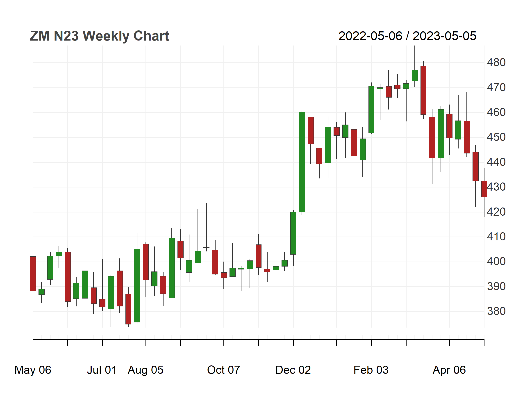532x399 pixels.
Task: Select the May 06 date label
Action: coord(33,370)
